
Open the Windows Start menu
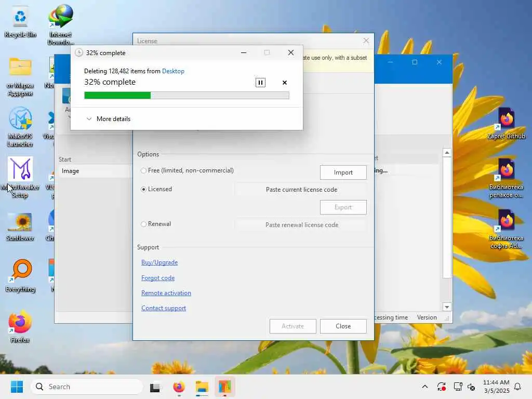point(17,387)
